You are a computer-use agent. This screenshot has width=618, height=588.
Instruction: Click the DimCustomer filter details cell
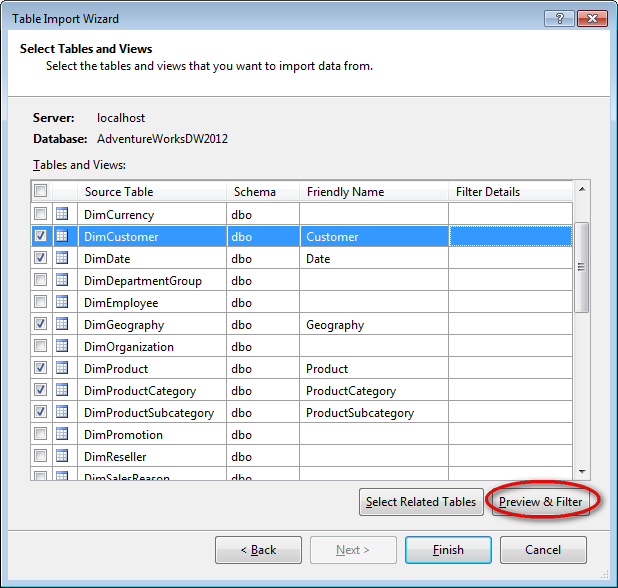point(510,236)
